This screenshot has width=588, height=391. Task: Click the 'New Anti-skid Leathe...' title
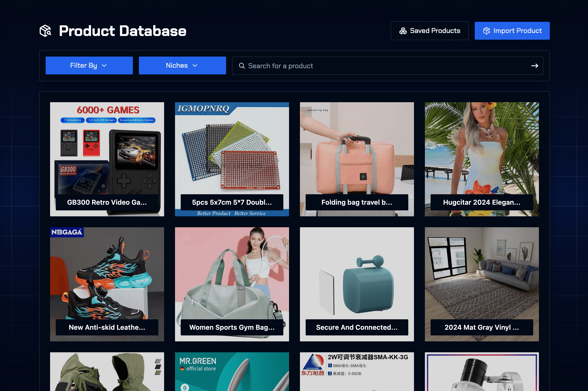pos(107,327)
